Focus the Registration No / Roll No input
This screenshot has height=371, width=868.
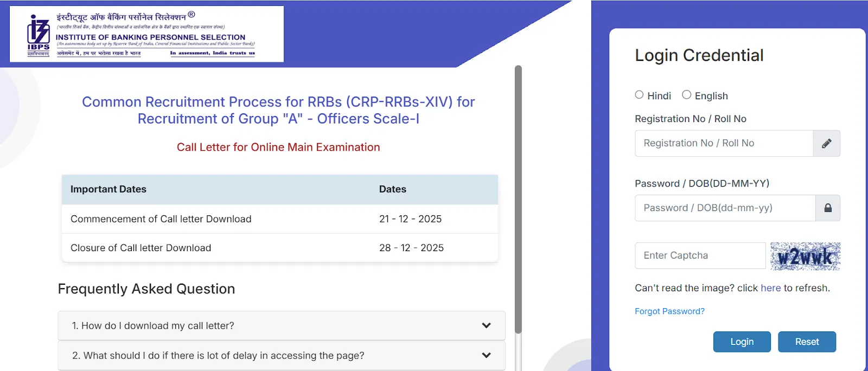coord(724,143)
